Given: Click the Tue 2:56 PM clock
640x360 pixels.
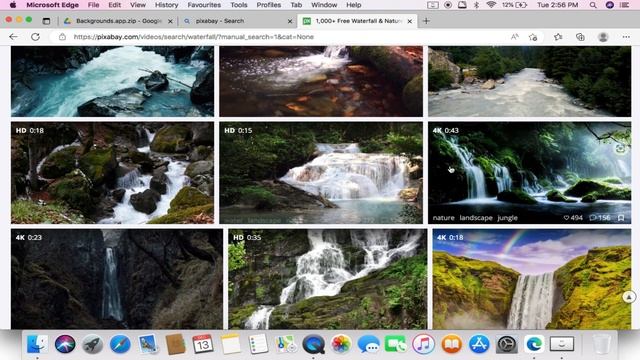Looking at the screenshot, I should [557, 5].
